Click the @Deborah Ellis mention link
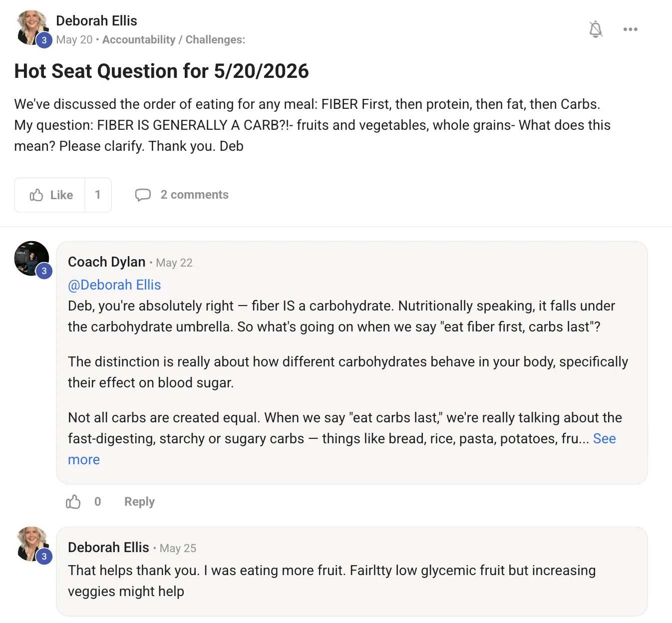 (114, 285)
